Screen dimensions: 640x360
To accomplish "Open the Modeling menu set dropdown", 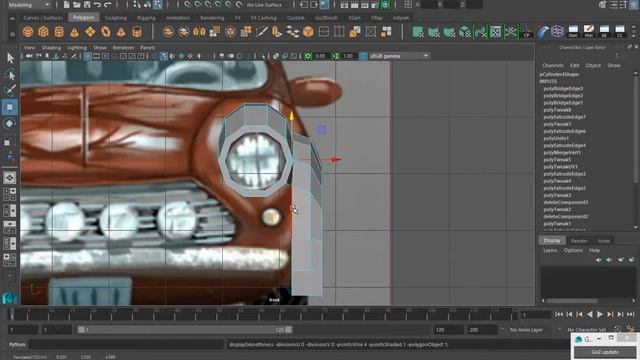I will (29, 4).
